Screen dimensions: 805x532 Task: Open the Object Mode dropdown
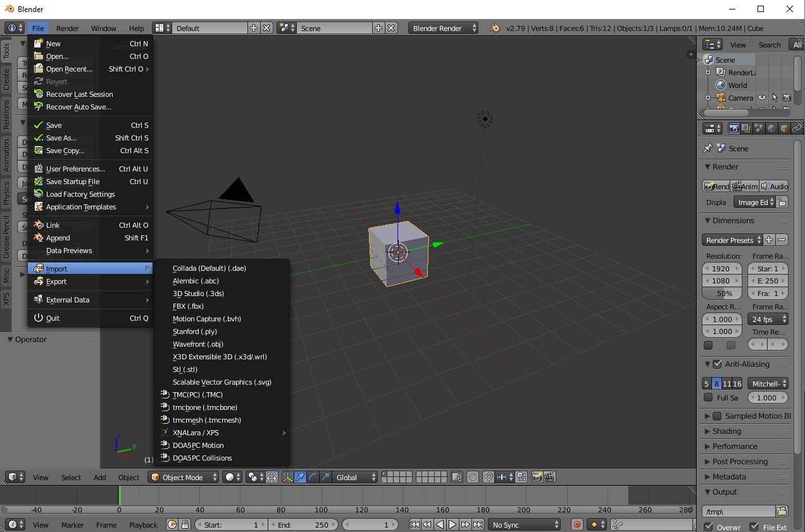click(182, 478)
